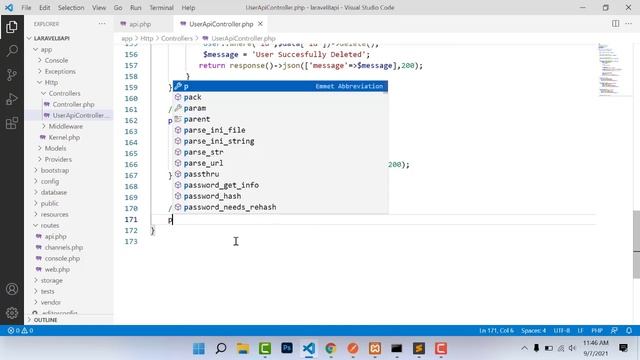Open Accounts menu in activity bar
Screen dimensions: 640x360
tap(12, 289)
